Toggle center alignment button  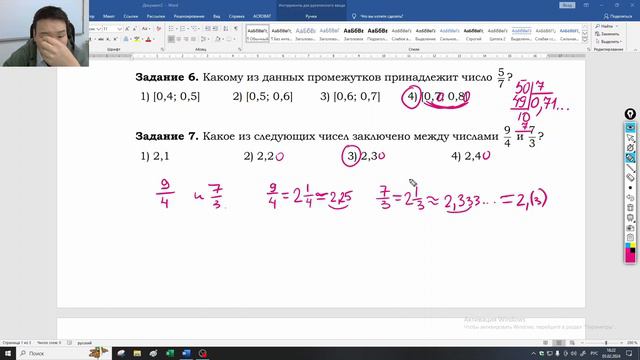pyautogui.click(x=179, y=39)
